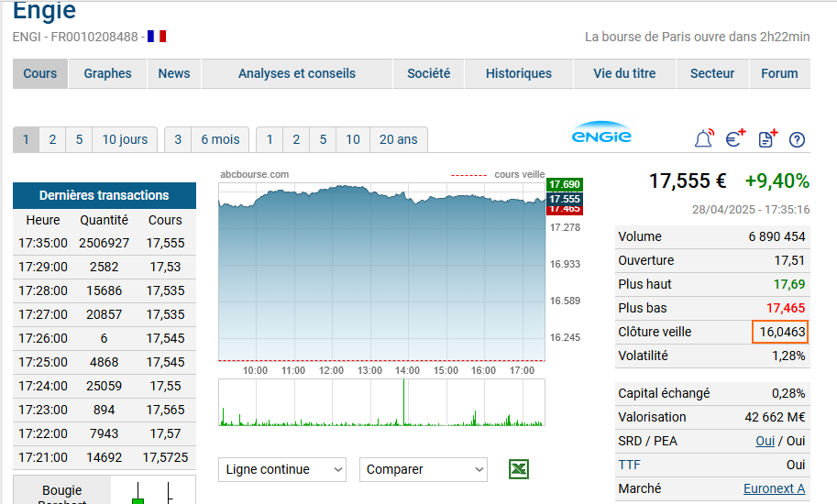Open the Historiques tab
Viewport: 837px width, 504px height.
point(519,73)
